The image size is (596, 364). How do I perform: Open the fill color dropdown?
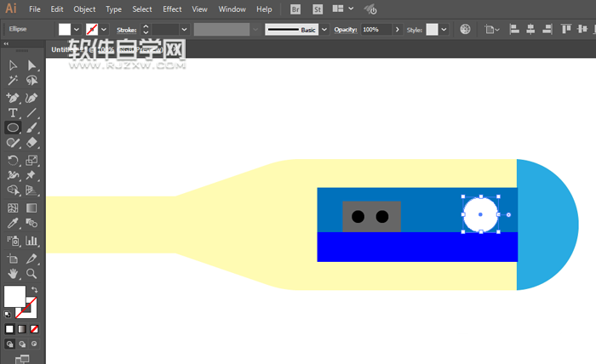[77, 29]
